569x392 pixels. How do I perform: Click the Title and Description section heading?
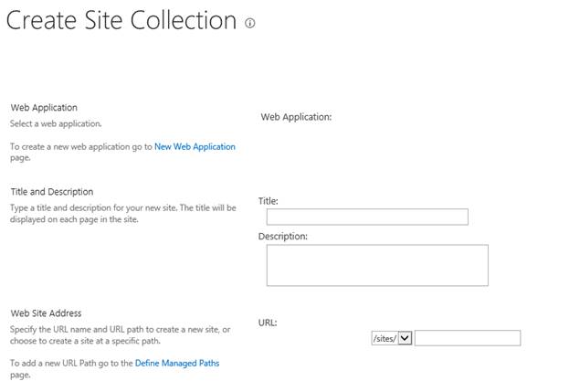(x=51, y=192)
